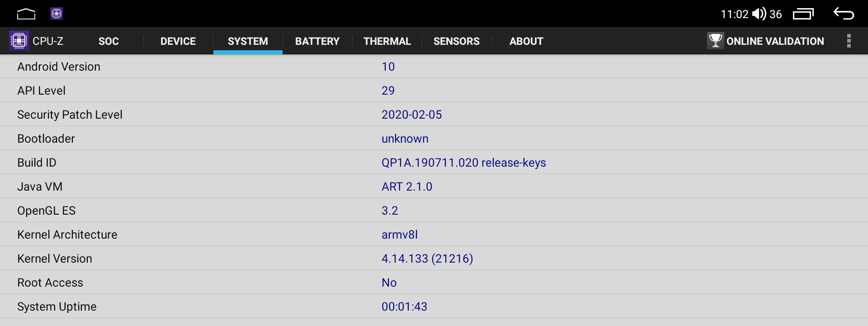Switch to the SENSORS tab
The width and height of the screenshot is (868, 326).
(x=457, y=41)
